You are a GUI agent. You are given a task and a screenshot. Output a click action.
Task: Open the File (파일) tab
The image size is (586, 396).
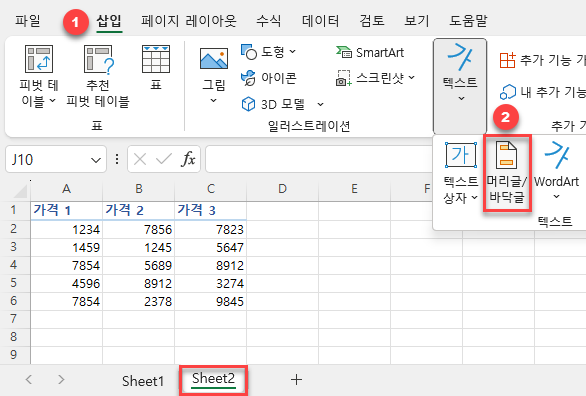tap(28, 20)
